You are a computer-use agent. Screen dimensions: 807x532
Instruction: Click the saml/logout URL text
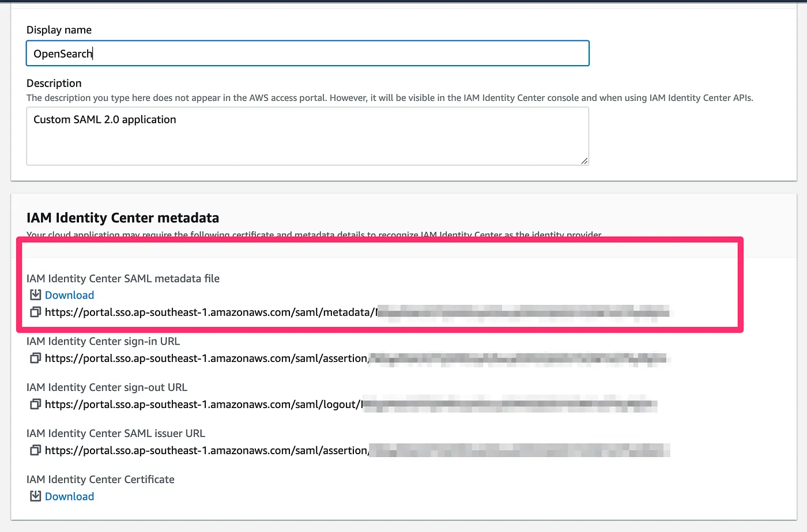(203, 405)
